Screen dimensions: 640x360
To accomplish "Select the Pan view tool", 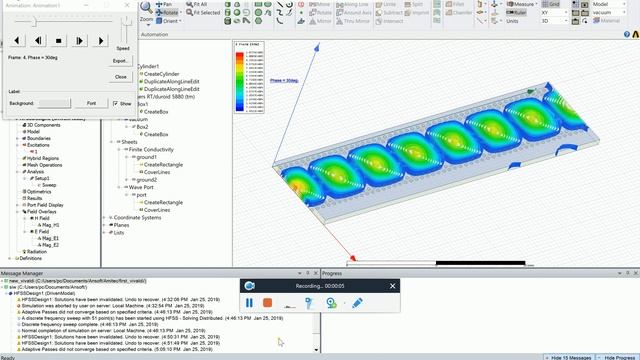I will [x=164, y=4].
